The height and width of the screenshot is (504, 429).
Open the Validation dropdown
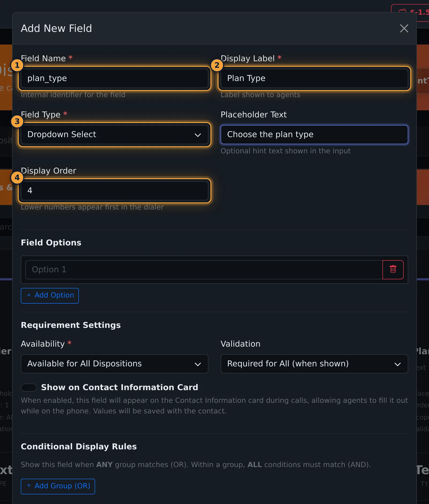click(x=314, y=364)
